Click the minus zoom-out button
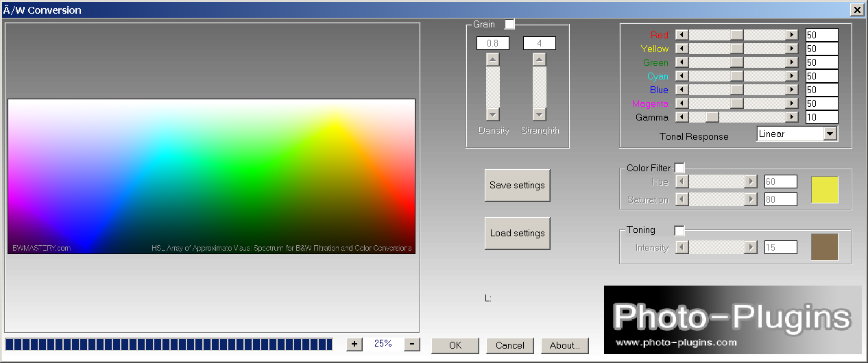868x363 pixels. [412, 345]
